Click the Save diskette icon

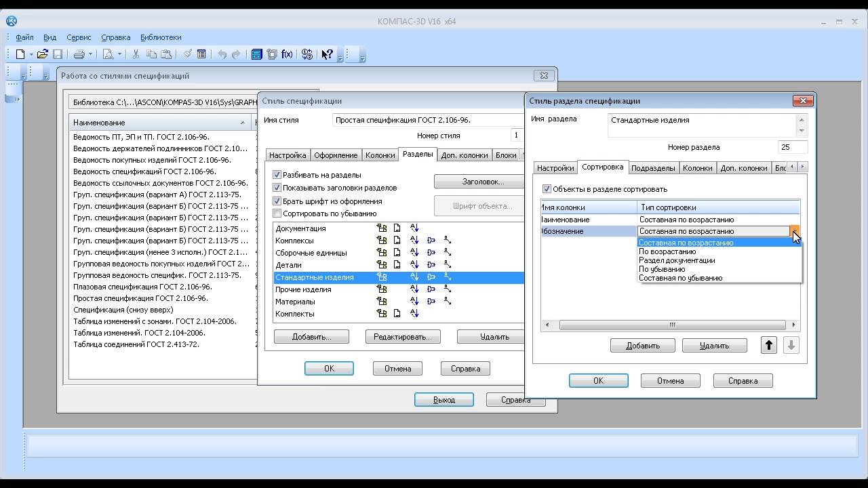pos(58,54)
